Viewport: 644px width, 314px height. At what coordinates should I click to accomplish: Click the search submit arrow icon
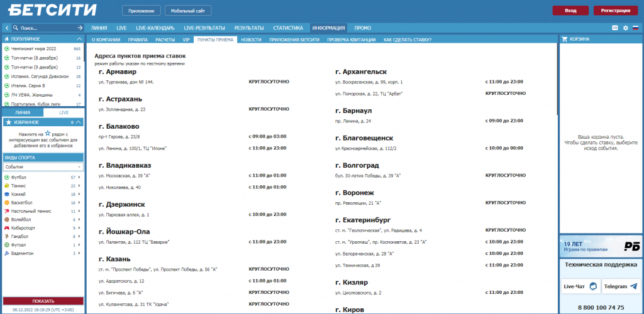click(x=80, y=28)
